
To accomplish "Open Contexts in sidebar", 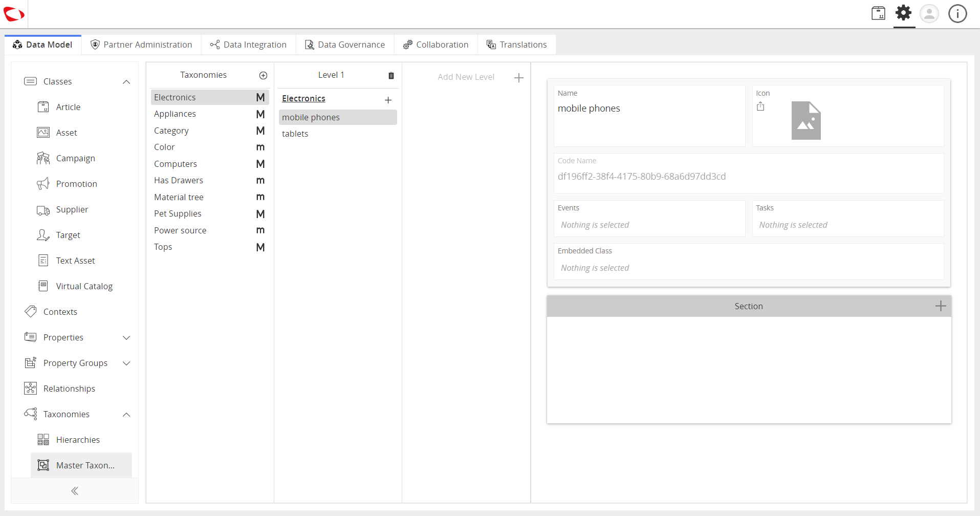I will tap(60, 312).
